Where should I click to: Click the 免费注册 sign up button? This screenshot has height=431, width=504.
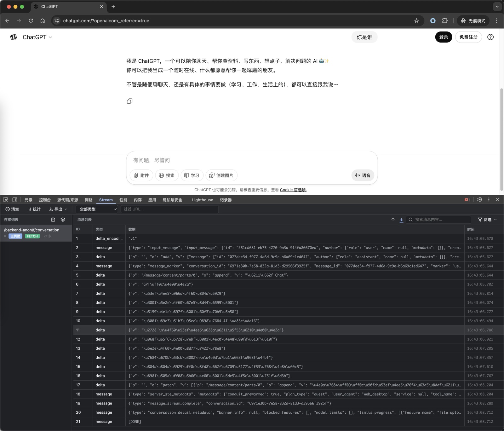[468, 37]
